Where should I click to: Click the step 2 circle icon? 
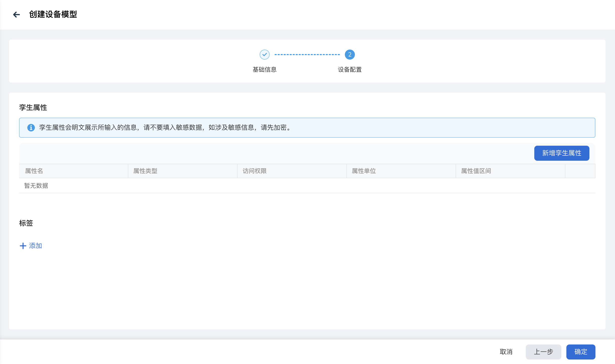coord(350,55)
